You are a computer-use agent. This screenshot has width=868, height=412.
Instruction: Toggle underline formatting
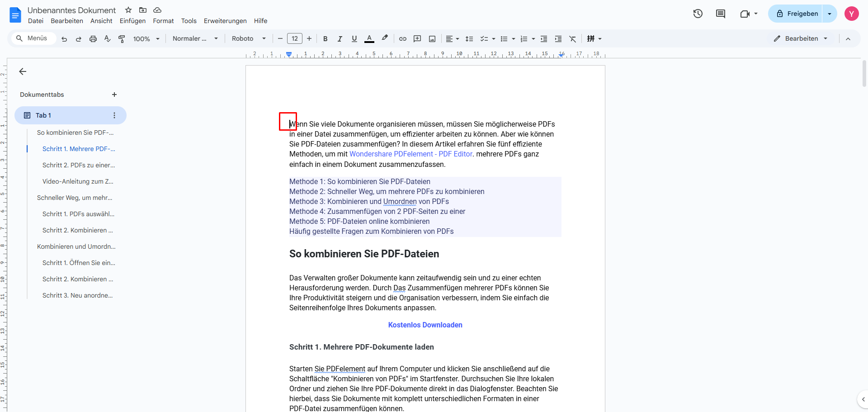pyautogui.click(x=354, y=39)
